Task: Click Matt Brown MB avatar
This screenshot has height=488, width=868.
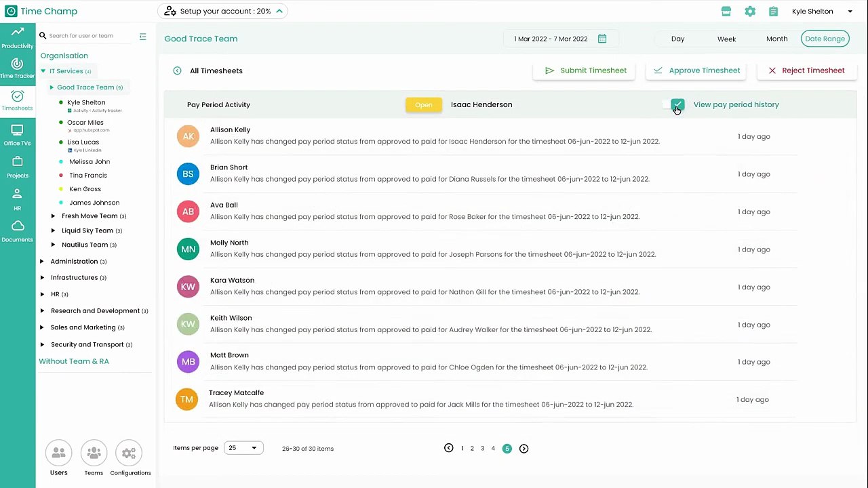Action: (189, 362)
